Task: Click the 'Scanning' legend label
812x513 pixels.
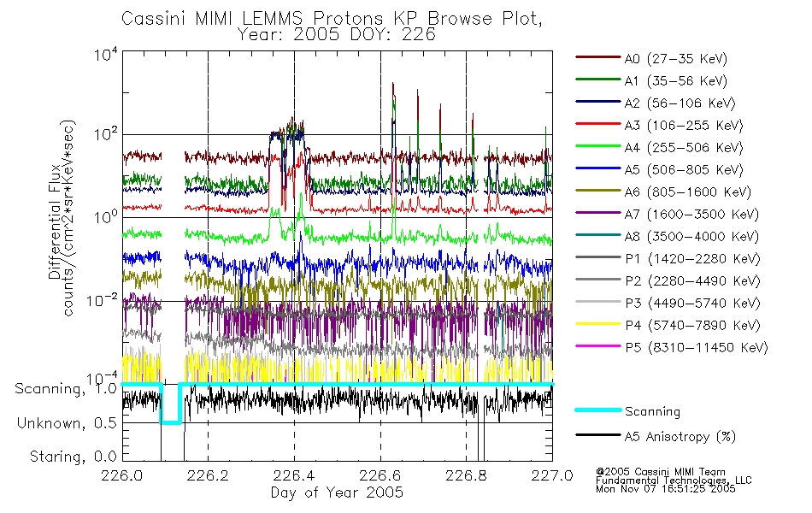Action: [652, 412]
